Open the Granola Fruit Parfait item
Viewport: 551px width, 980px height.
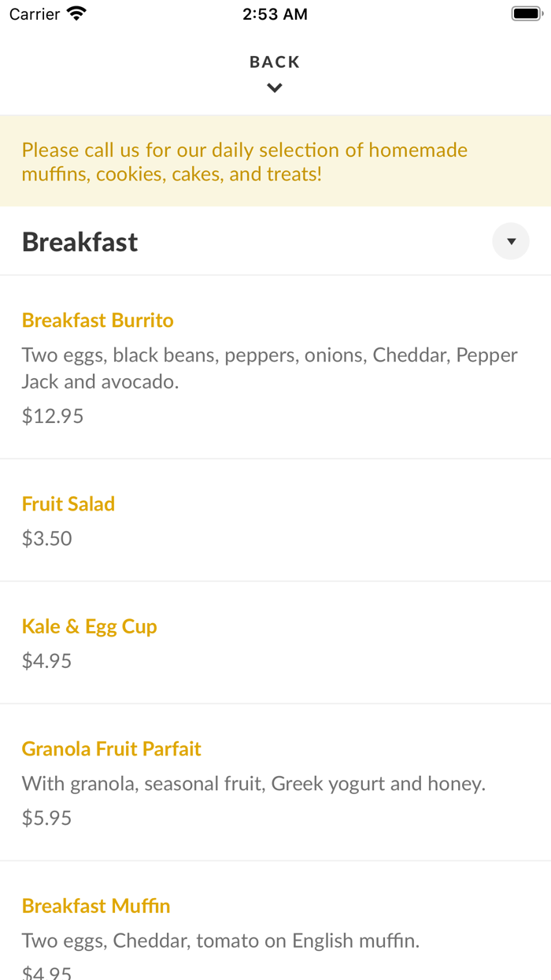tap(112, 749)
